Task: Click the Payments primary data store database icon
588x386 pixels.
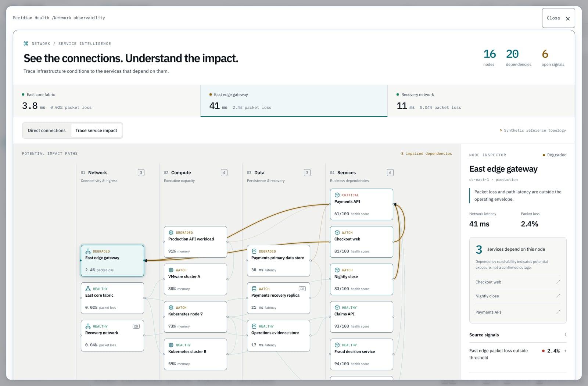Action: click(x=254, y=251)
